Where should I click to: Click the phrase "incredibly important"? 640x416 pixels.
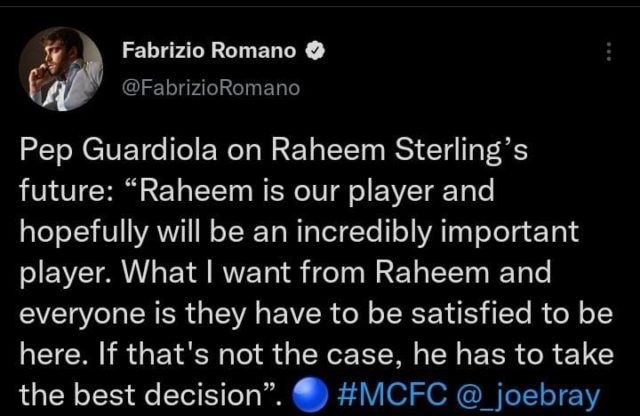[x=437, y=232]
